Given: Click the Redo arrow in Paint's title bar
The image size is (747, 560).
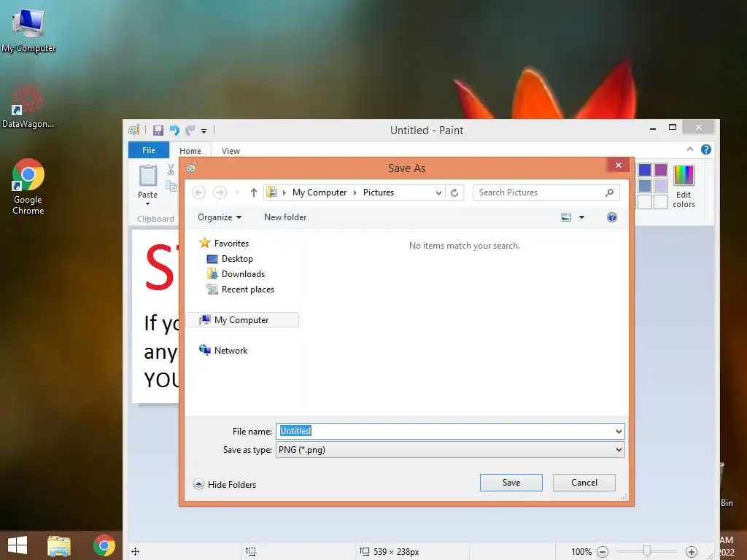Looking at the screenshot, I should click(190, 131).
